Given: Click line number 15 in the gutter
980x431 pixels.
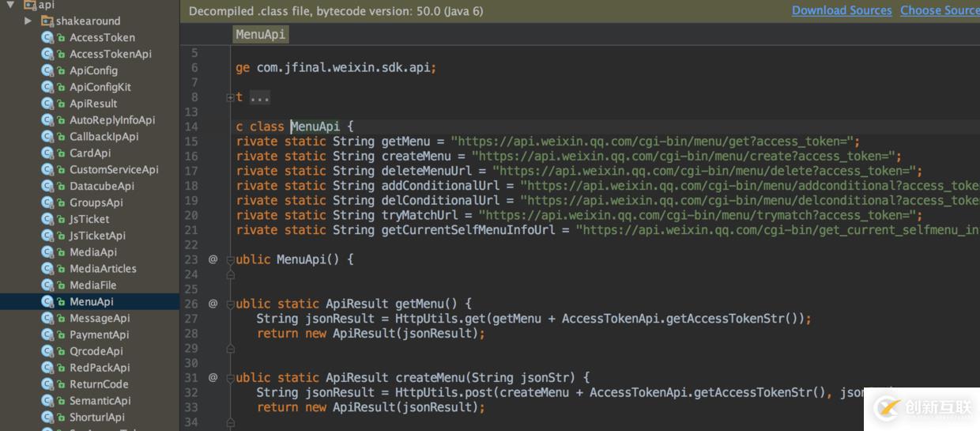Looking at the screenshot, I should coord(190,142).
